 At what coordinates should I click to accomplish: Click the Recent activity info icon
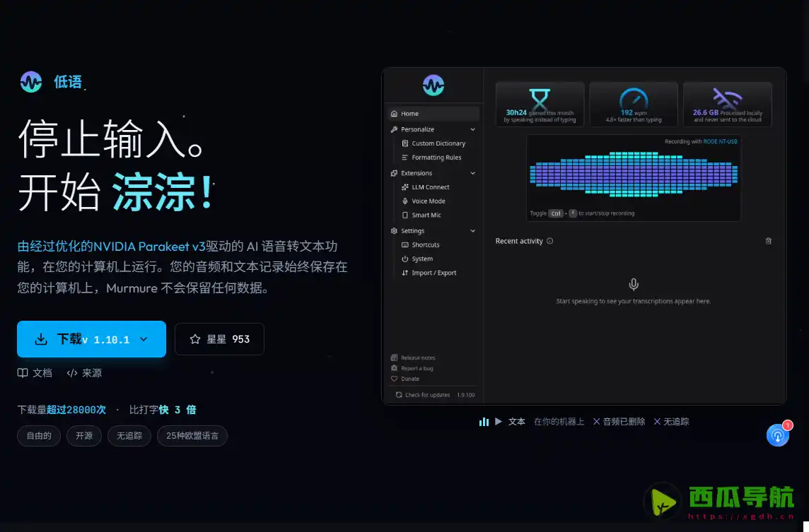(x=550, y=241)
